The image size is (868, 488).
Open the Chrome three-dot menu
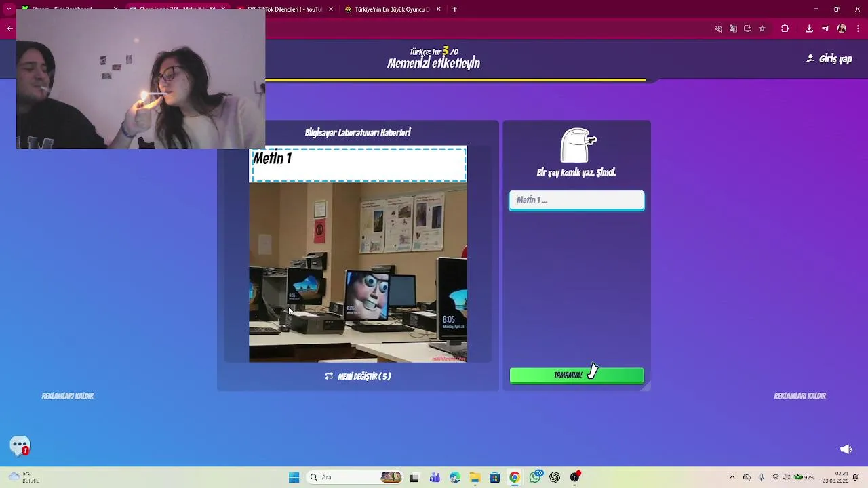[858, 28]
